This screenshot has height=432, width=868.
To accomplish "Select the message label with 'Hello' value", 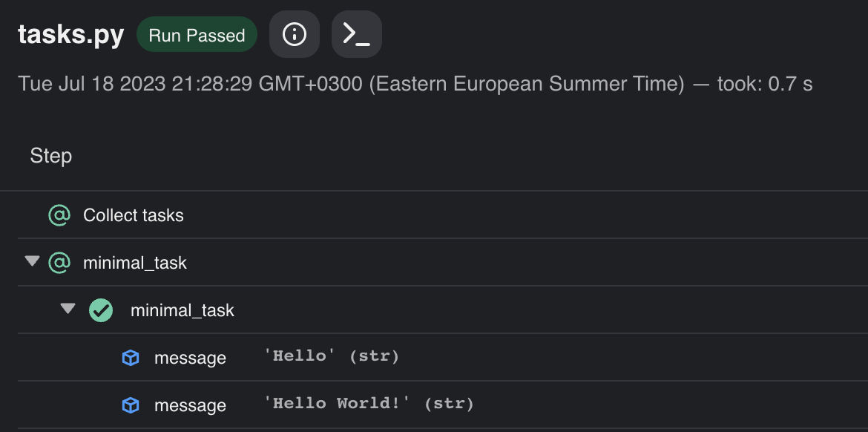I will coord(190,359).
